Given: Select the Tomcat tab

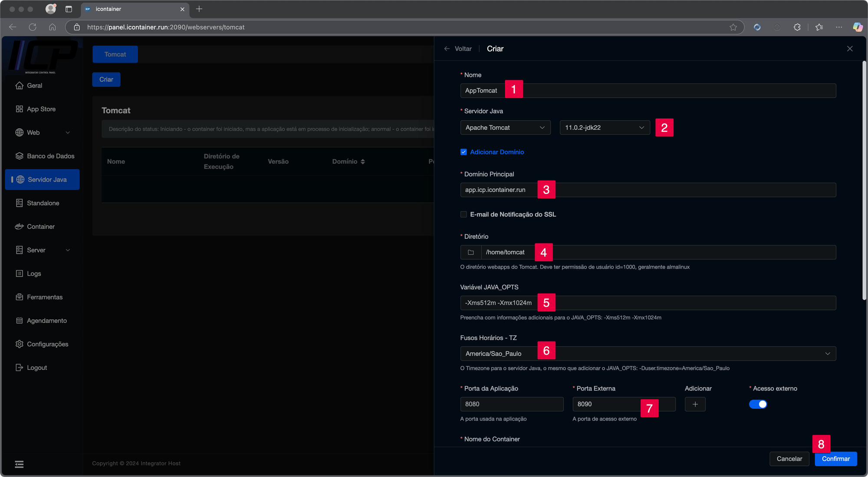Looking at the screenshot, I should [115, 54].
